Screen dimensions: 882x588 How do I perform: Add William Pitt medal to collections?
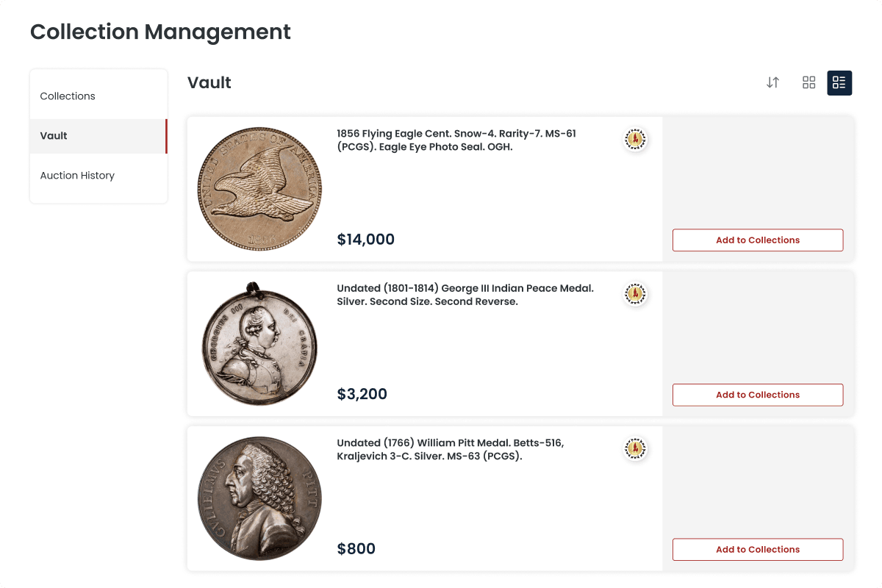tap(757, 550)
